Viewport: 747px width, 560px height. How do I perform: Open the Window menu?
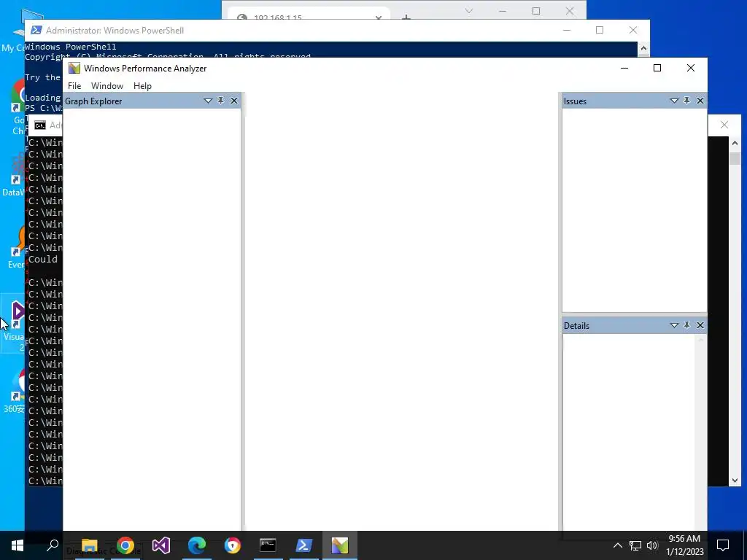click(x=107, y=86)
